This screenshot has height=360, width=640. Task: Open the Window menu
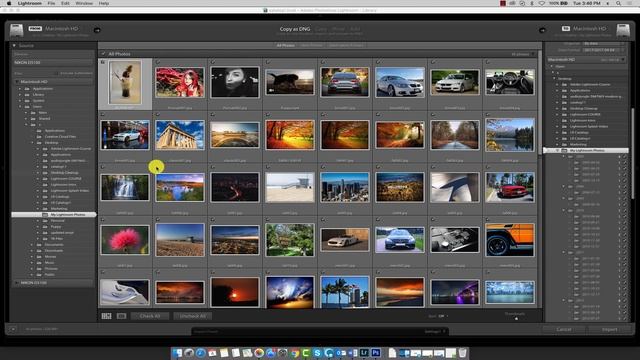(x=84, y=3)
